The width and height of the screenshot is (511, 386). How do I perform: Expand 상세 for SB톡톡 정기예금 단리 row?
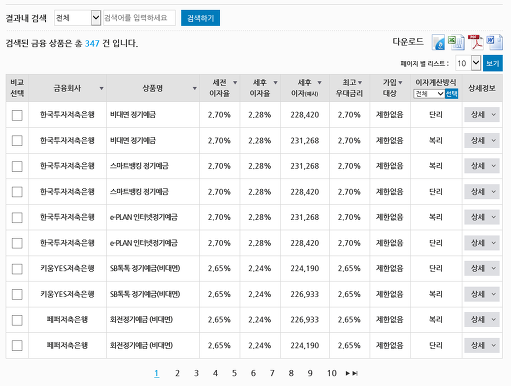point(482,269)
